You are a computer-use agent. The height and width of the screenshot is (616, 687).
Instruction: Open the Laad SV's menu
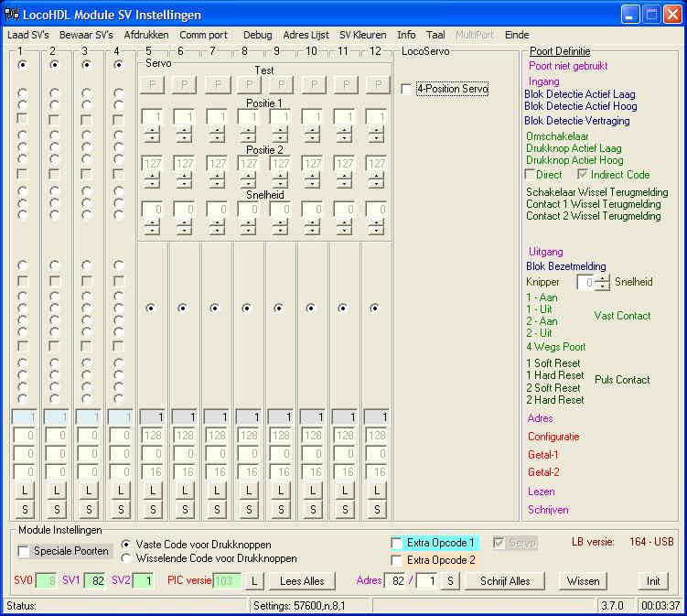(x=28, y=35)
